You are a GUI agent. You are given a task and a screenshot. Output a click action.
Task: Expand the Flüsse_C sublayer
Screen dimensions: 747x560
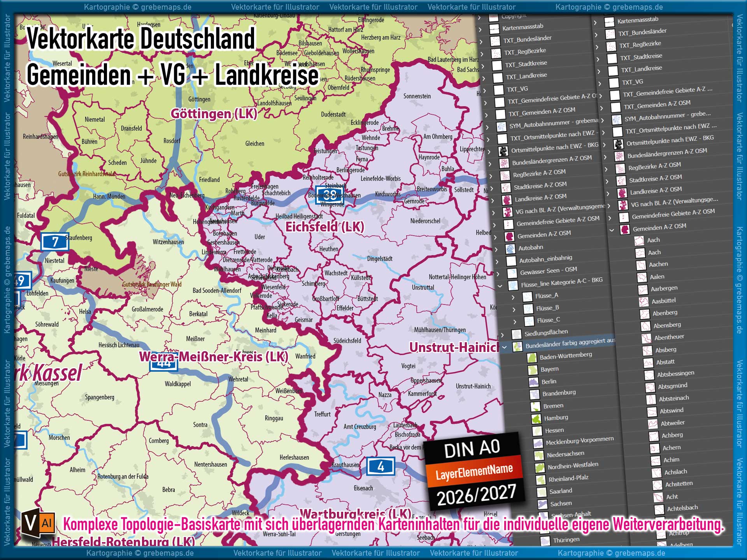click(x=515, y=322)
